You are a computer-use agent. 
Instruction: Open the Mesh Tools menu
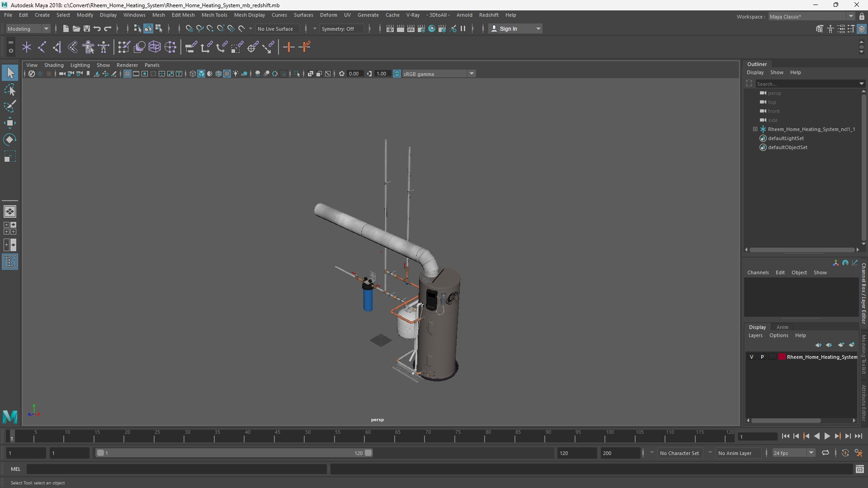click(214, 15)
